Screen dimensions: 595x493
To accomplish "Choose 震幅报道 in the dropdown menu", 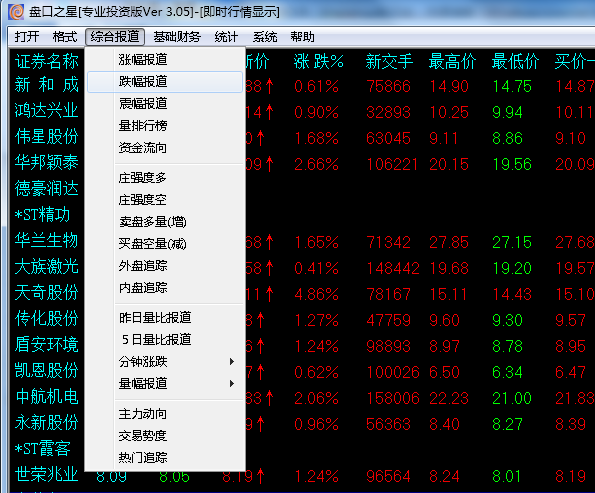I will [165, 103].
